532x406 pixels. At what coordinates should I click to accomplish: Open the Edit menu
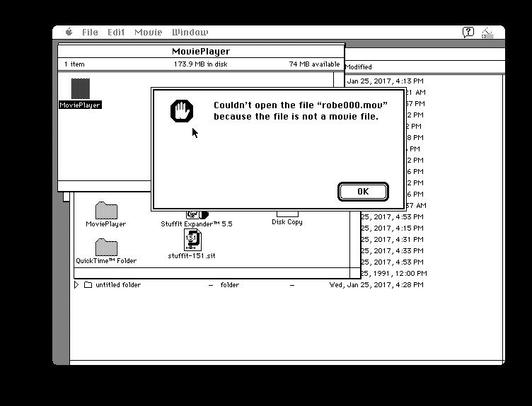point(116,33)
